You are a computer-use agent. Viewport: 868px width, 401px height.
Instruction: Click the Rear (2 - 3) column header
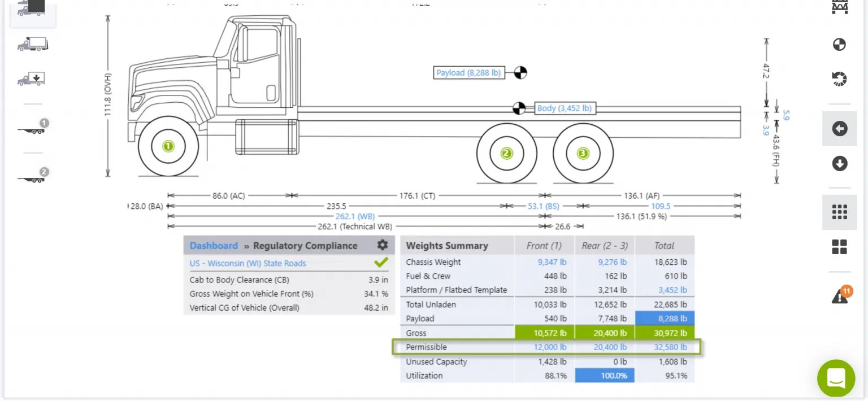(x=605, y=246)
